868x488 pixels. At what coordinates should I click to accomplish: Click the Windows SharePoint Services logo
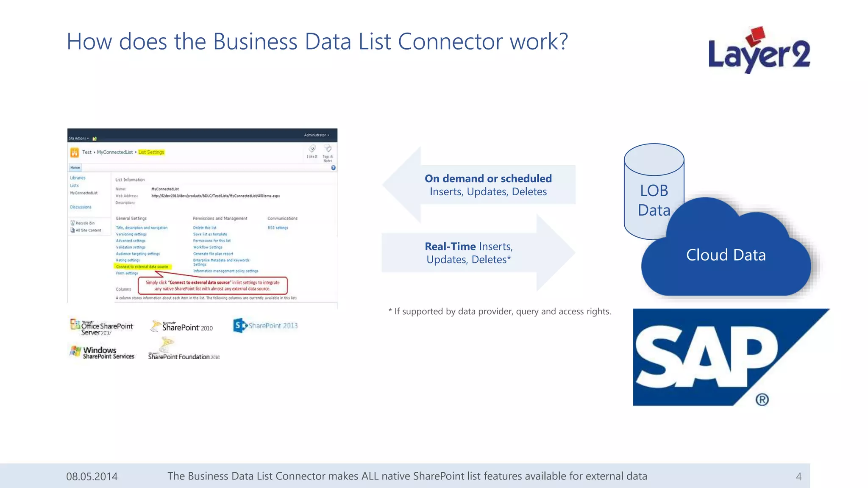click(x=102, y=352)
